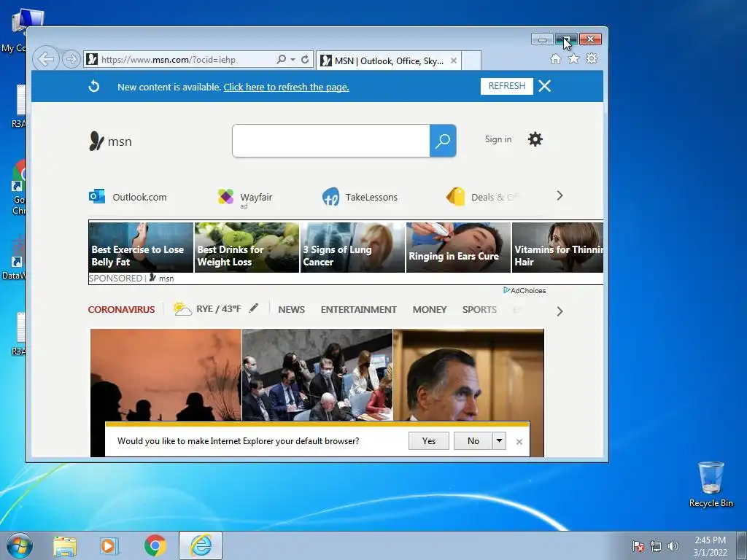747x560 pixels.
Task: Open '3 Signs of Lung Cancer' tile
Action: pyautogui.click(x=352, y=248)
